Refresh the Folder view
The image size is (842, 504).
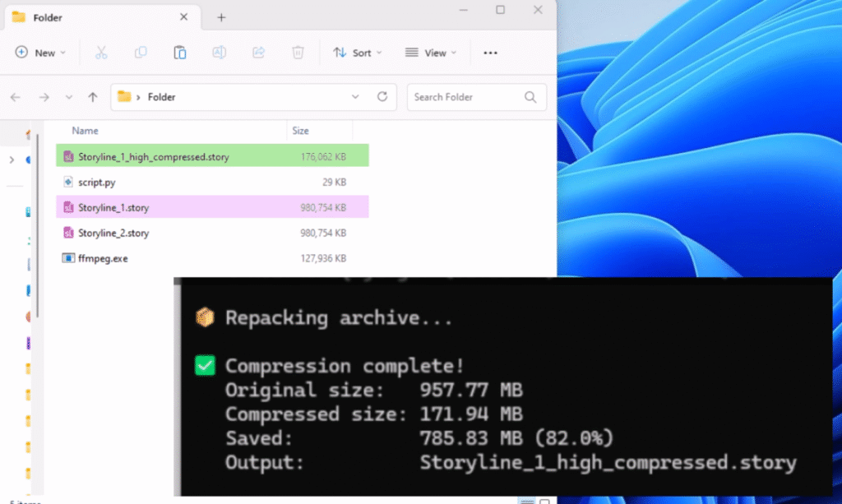(382, 97)
